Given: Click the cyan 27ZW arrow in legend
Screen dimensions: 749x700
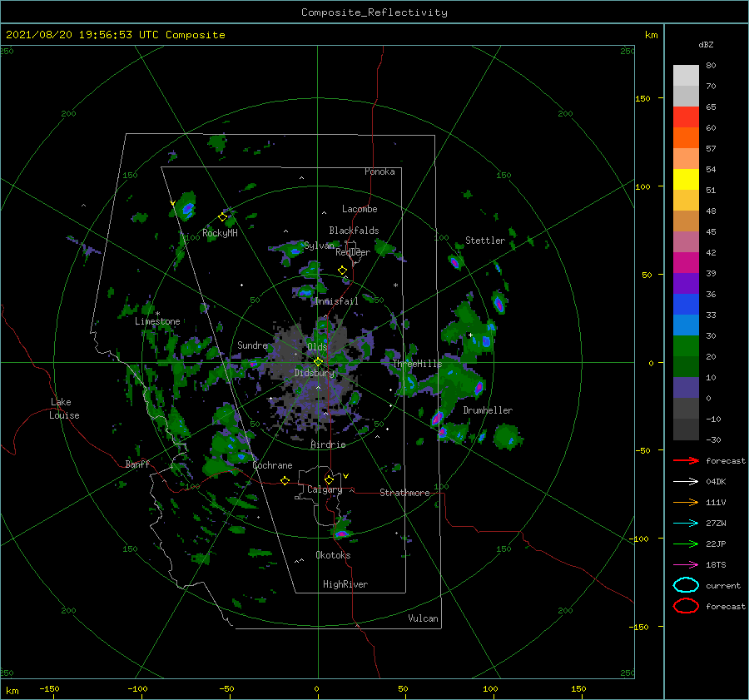Looking at the screenshot, I should pos(686,524).
